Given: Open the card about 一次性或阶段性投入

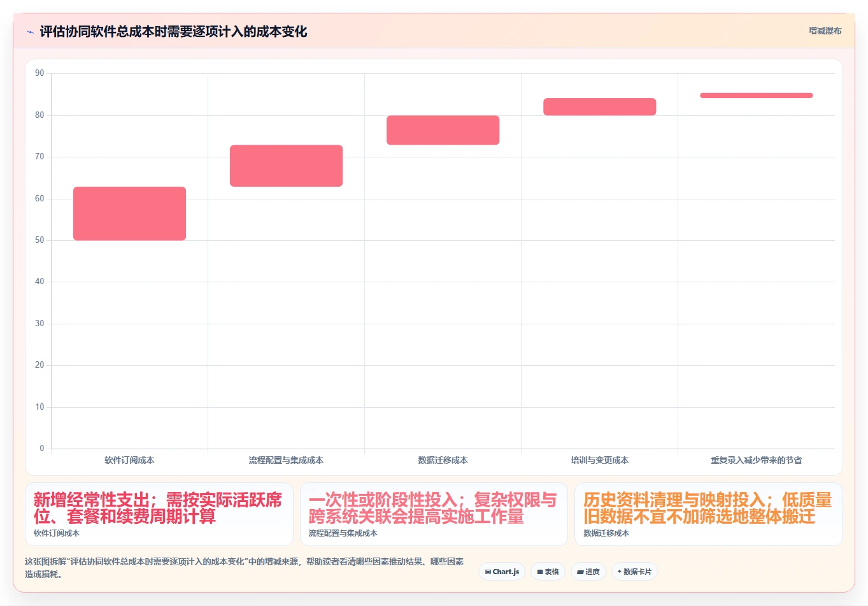Looking at the screenshot, I should (x=434, y=514).
